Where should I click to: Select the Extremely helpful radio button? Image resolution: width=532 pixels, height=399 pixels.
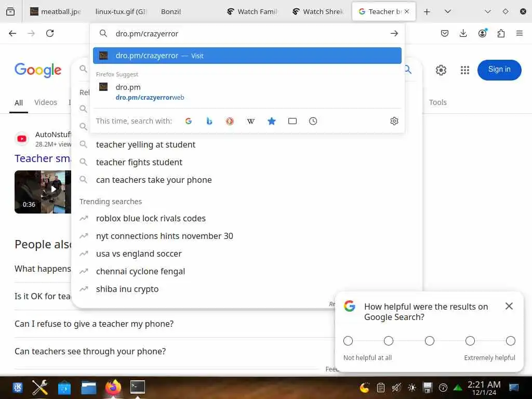tap(511, 341)
